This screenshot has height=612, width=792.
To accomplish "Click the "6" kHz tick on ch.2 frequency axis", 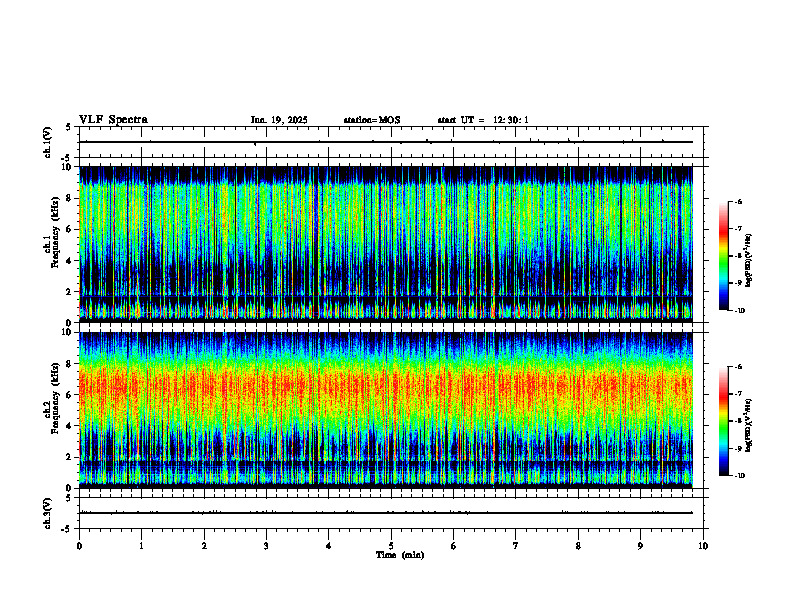I will 70,395.
